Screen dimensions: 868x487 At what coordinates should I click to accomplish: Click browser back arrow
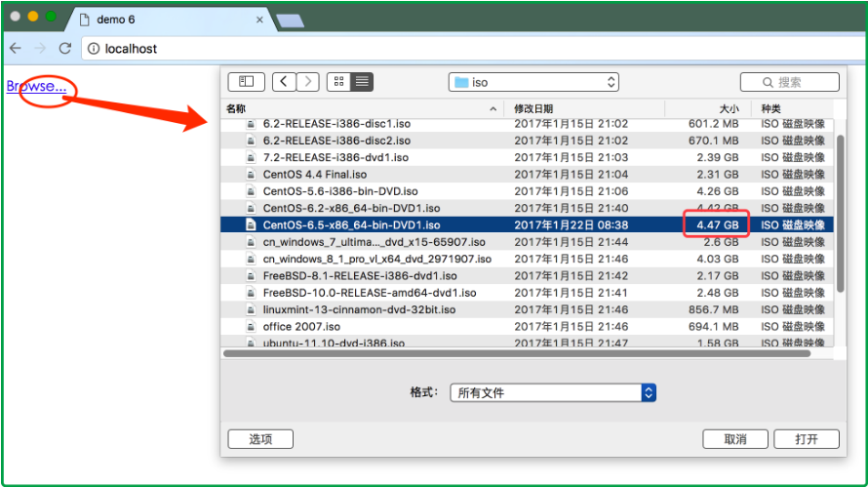pyautogui.click(x=16, y=48)
